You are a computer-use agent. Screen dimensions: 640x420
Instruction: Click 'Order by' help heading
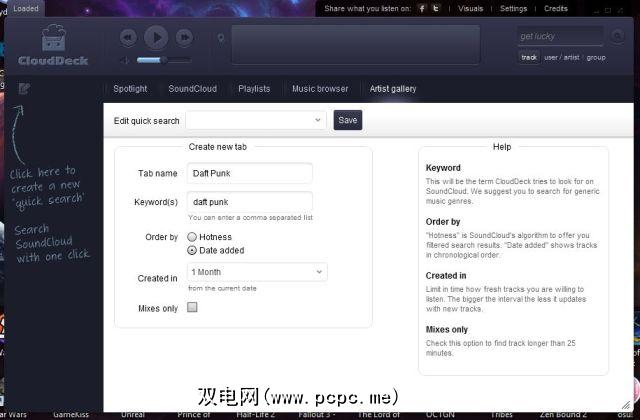[x=443, y=222]
